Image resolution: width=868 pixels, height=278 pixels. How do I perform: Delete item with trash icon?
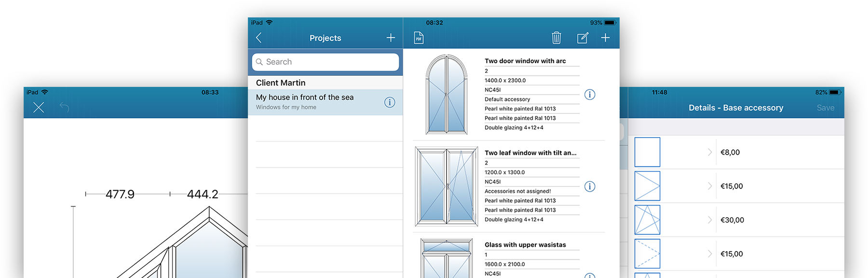556,38
